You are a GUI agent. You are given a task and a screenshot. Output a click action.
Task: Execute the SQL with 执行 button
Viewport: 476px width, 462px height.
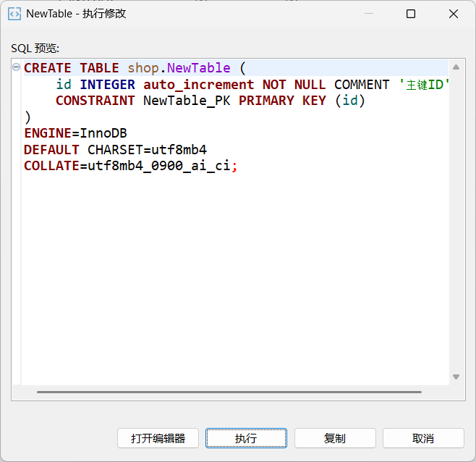(x=246, y=438)
